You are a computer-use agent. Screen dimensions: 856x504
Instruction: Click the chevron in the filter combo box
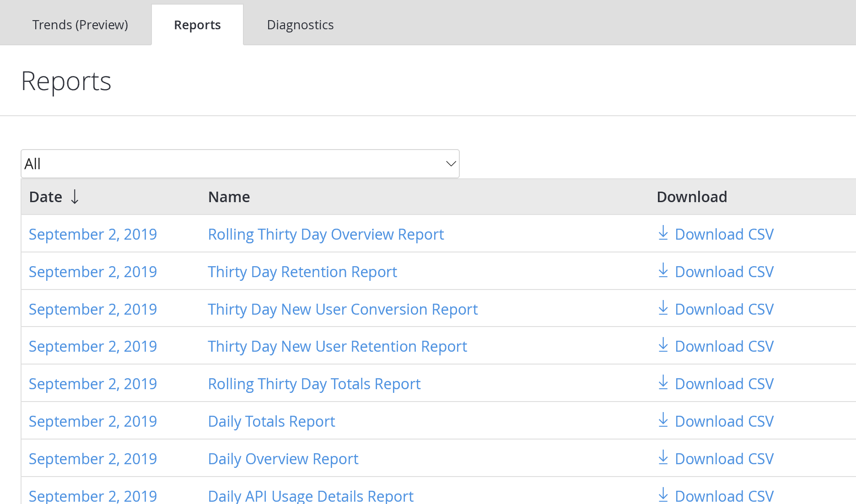(x=450, y=163)
